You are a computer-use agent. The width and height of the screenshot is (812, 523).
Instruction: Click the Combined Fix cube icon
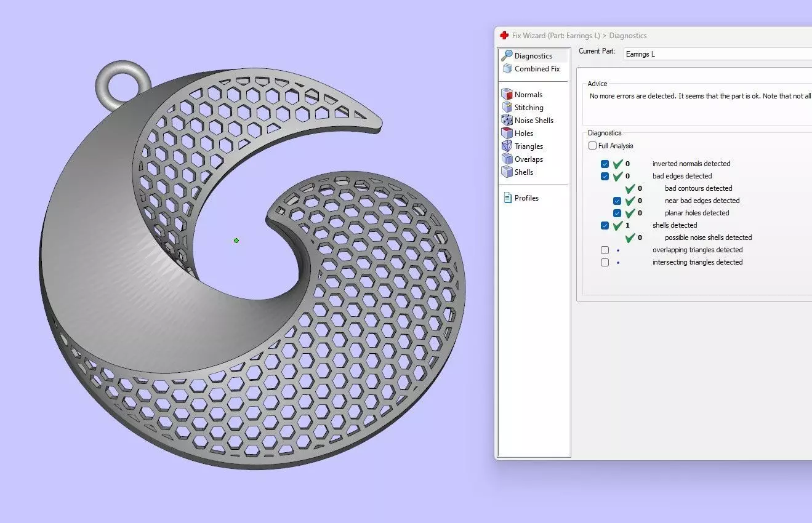(x=507, y=69)
